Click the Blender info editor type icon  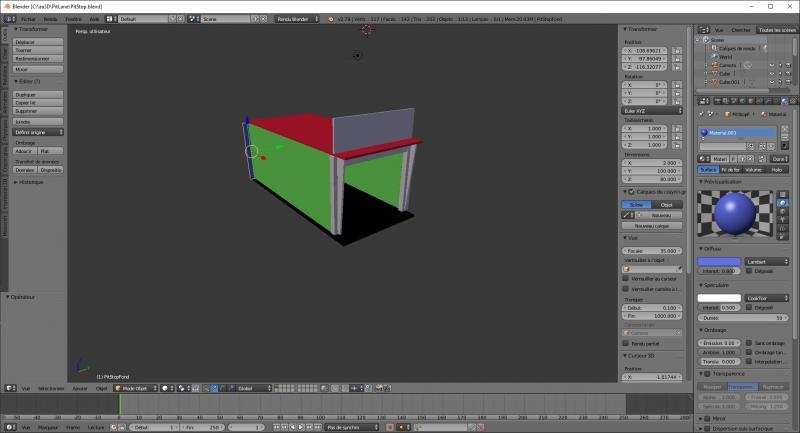click(8, 19)
